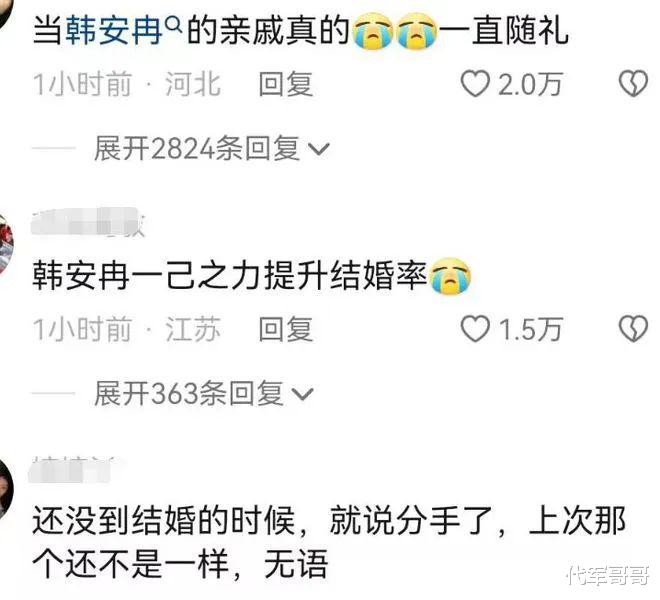
Task: Like the 2.0万 Hebei comment
Action: [x=475, y=84]
